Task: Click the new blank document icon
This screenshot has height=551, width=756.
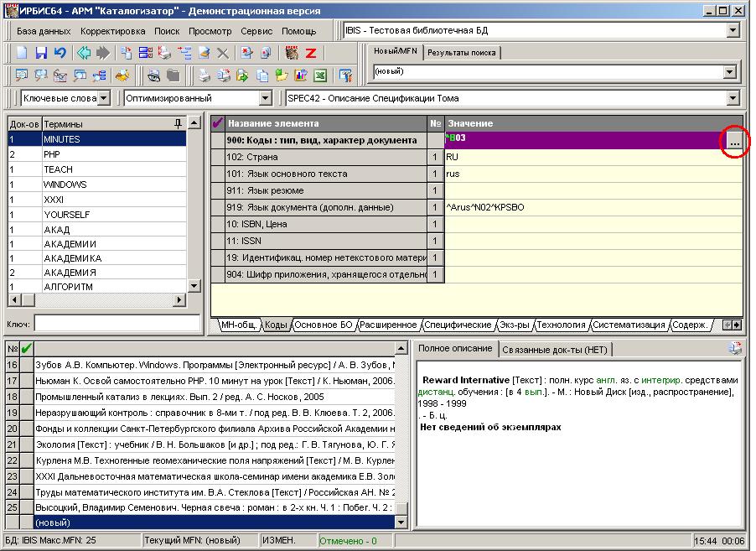Action: coord(23,53)
